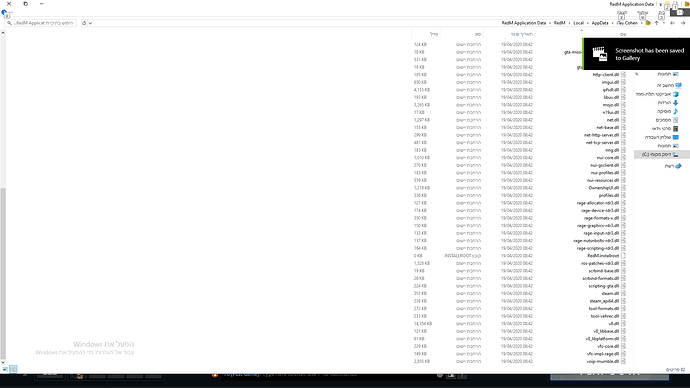Open the Home ribbon tab
The height and width of the screenshot is (388, 690).
(x=662, y=13)
